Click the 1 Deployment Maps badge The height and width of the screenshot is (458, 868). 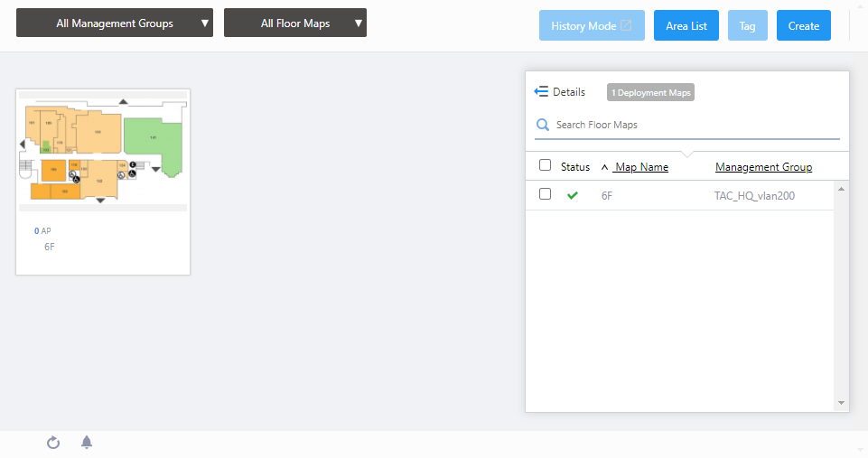coord(650,92)
